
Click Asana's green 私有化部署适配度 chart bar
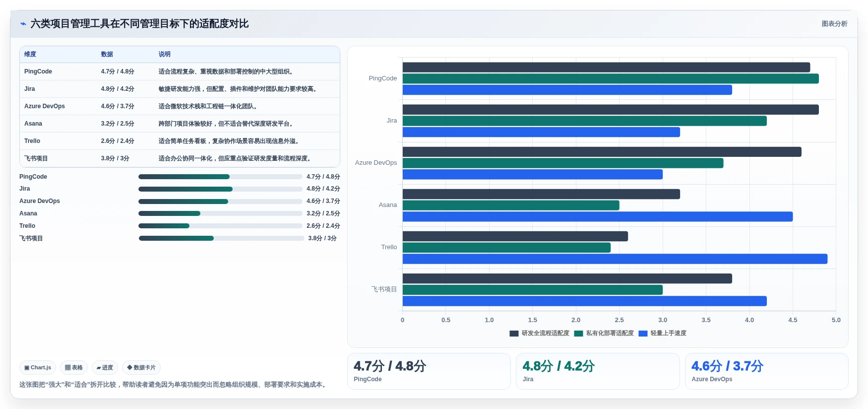click(x=511, y=205)
